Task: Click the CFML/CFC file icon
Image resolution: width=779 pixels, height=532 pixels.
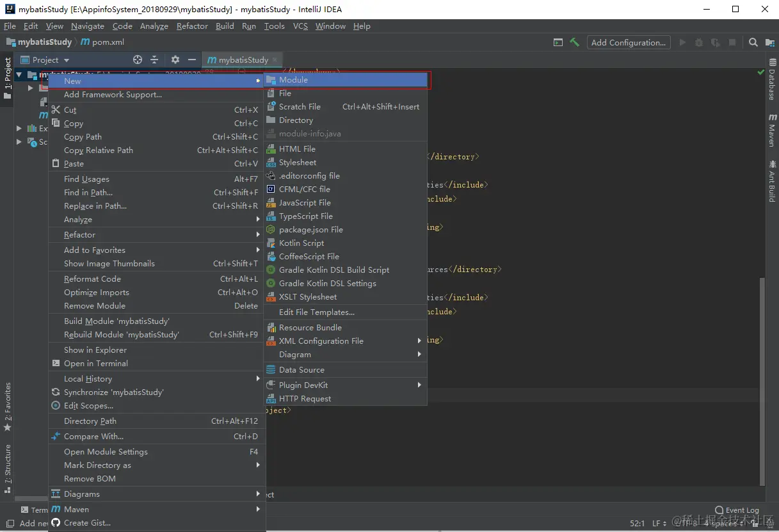Action: pyautogui.click(x=271, y=189)
